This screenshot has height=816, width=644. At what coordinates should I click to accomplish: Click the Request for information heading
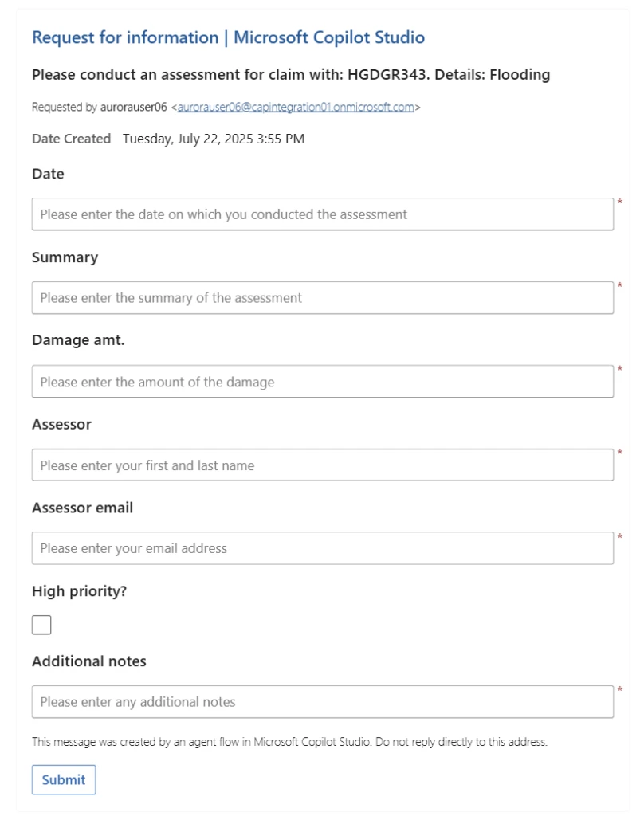pyautogui.click(x=228, y=37)
